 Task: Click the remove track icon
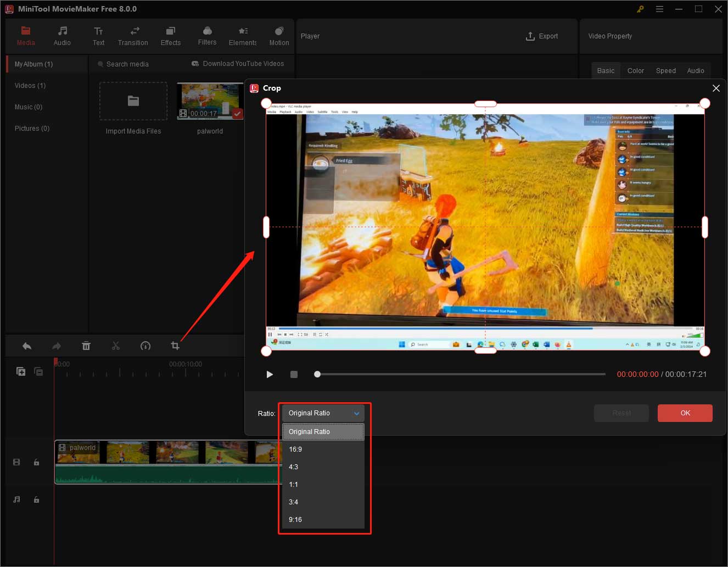coord(38,371)
